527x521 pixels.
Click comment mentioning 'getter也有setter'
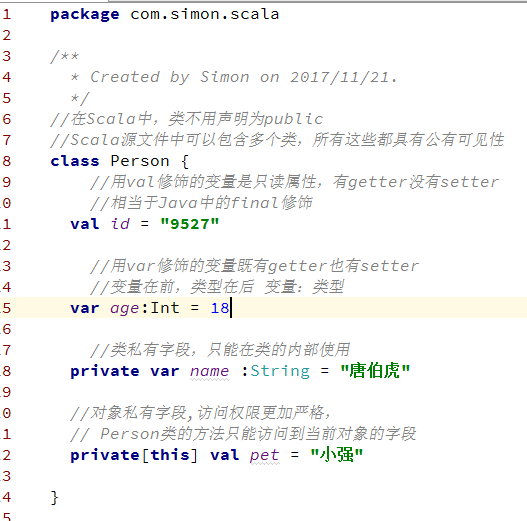click(x=254, y=266)
